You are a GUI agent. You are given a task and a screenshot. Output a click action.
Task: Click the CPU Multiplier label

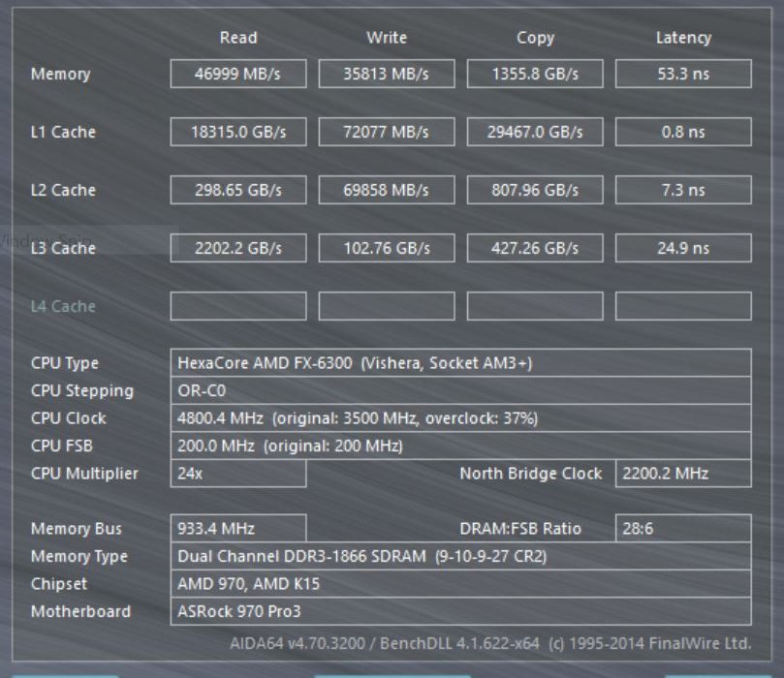click(84, 474)
